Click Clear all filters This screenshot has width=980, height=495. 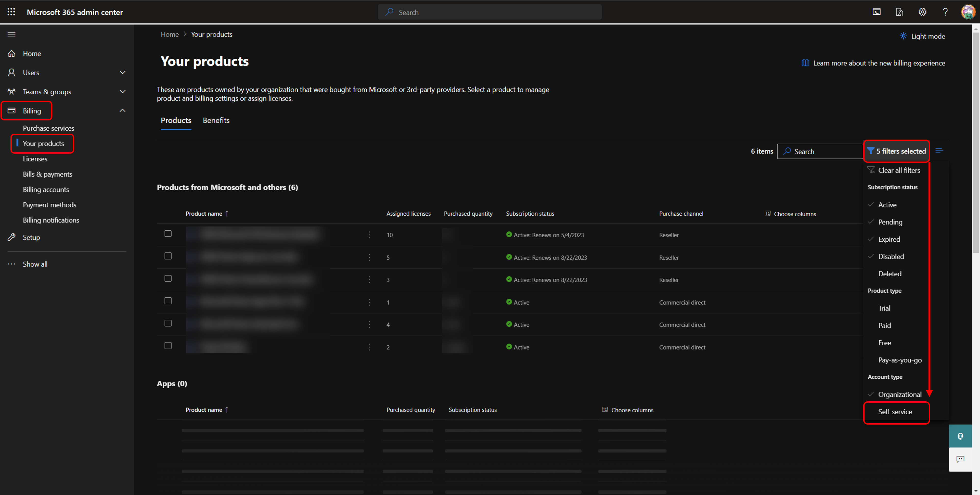click(x=894, y=170)
